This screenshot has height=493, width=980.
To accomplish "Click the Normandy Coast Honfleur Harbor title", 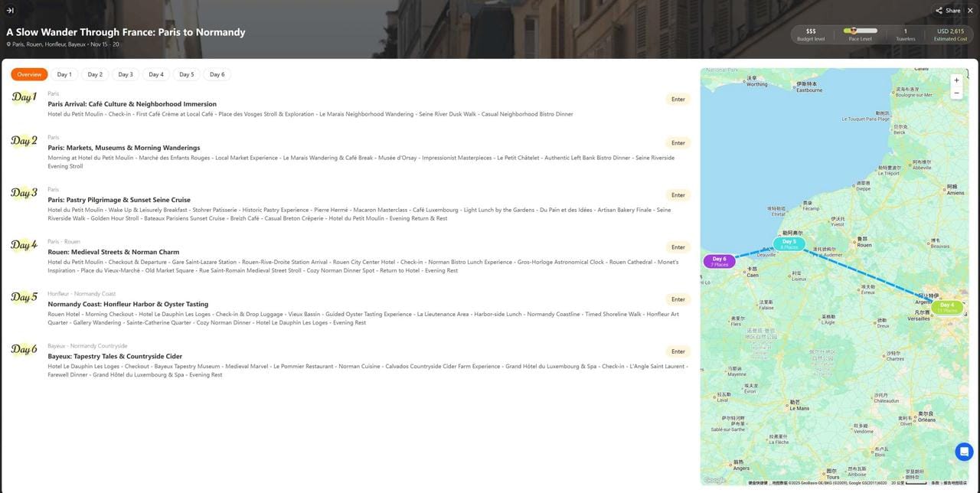I will [x=128, y=304].
